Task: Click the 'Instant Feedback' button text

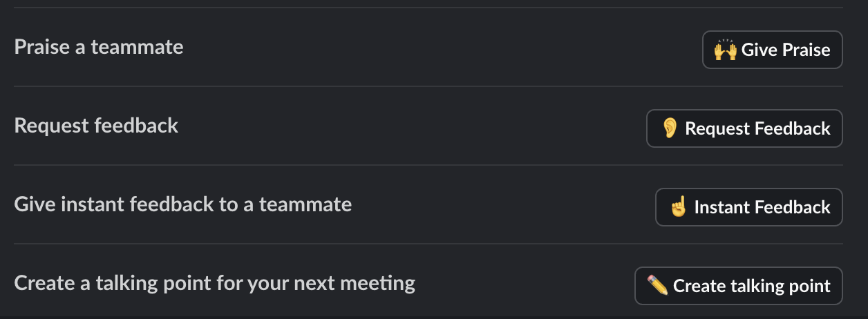Action: click(x=762, y=207)
